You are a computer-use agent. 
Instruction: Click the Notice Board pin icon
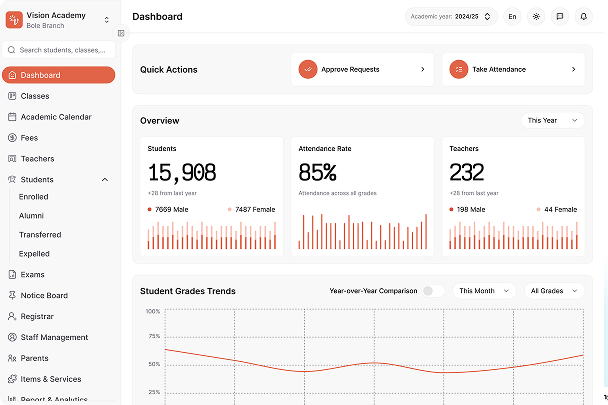(x=12, y=296)
